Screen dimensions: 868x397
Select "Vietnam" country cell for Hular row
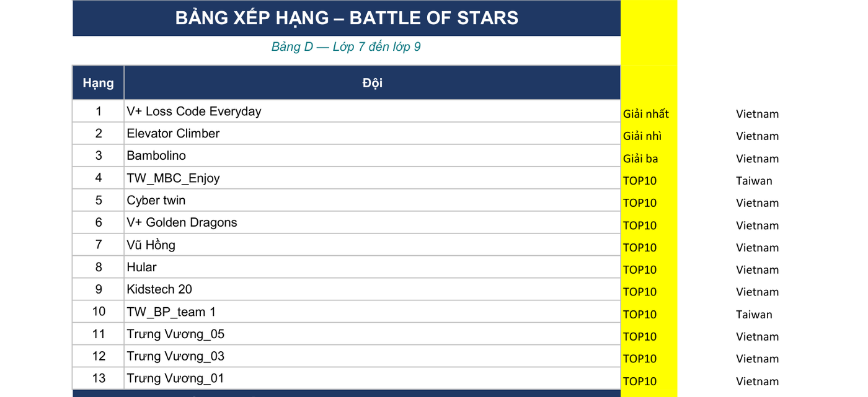click(757, 270)
